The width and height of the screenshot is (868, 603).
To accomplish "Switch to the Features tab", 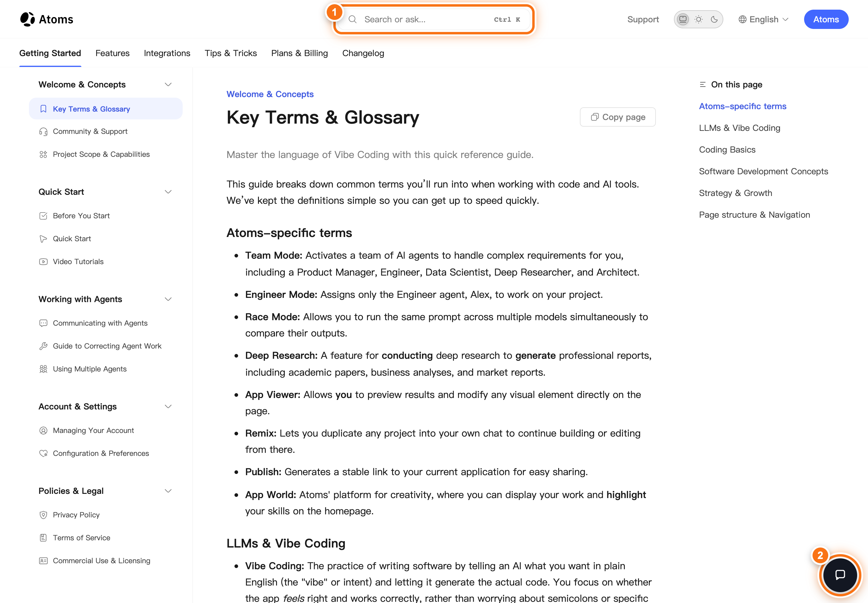I will [x=112, y=53].
